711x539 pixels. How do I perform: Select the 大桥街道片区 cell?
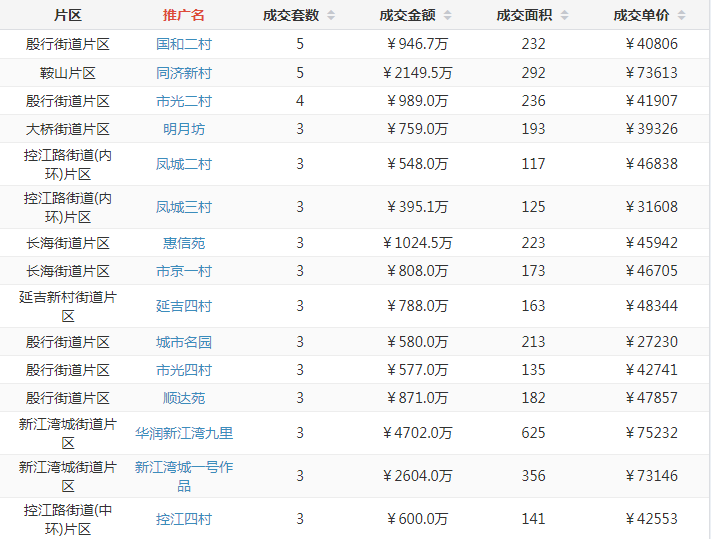[x=68, y=129]
